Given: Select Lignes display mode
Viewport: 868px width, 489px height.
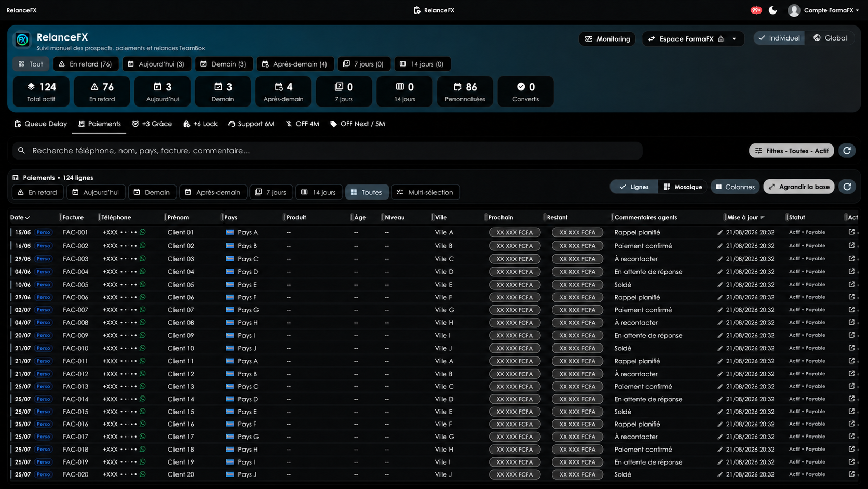Looking at the screenshot, I should [634, 187].
